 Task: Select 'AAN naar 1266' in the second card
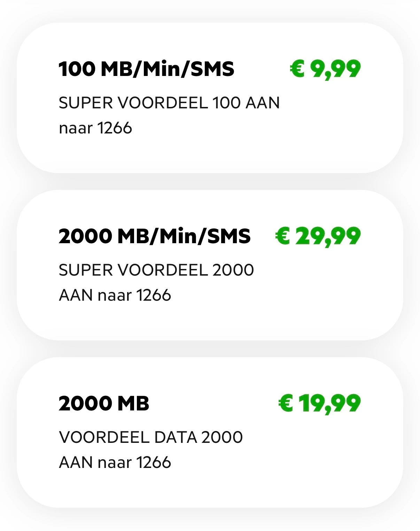(115, 295)
